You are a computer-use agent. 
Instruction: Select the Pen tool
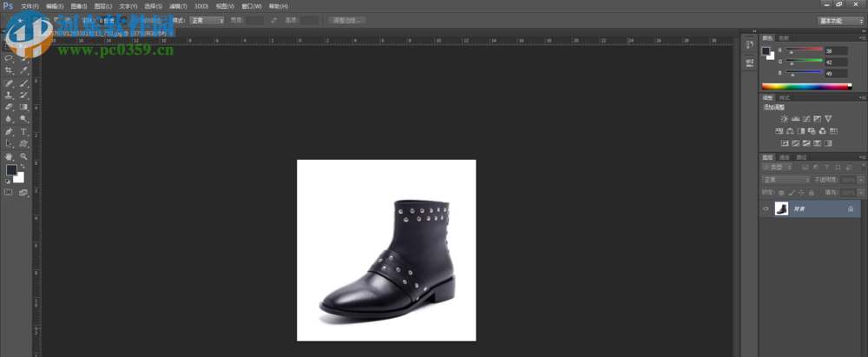pos(9,131)
